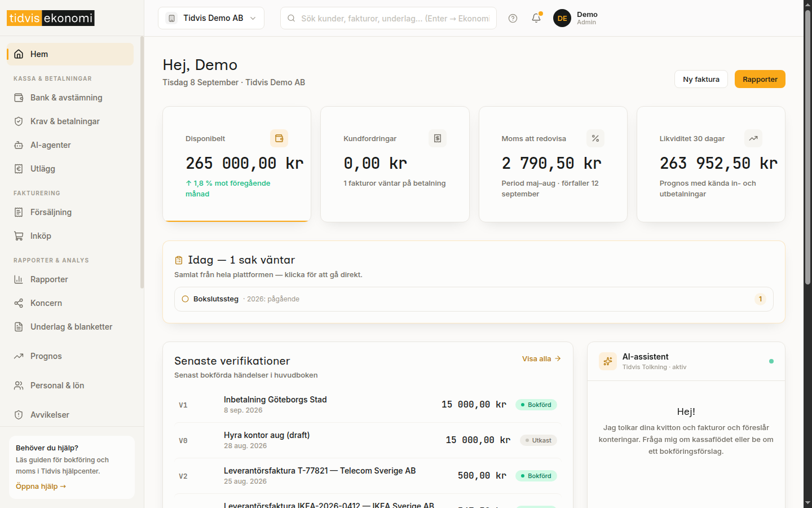Click the search field for kunder, fakturor
This screenshot has width=812, height=508.
(389, 18)
